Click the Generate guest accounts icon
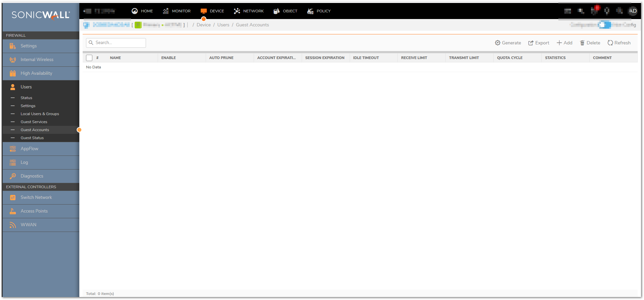The height and width of the screenshot is (300, 644). pyautogui.click(x=497, y=43)
